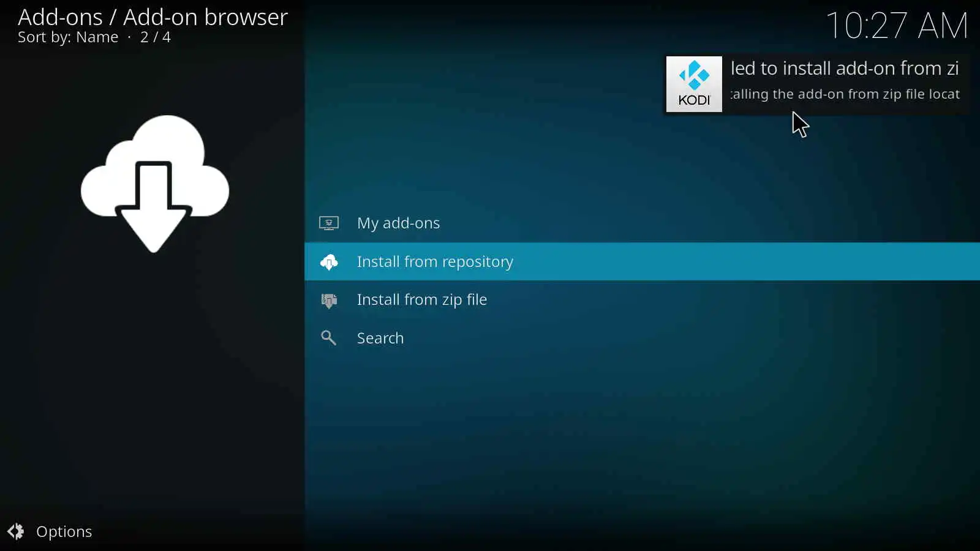The width and height of the screenshot is (980, 551).
Task: Click the Install from zip file icon
Action: click(329, 301)
